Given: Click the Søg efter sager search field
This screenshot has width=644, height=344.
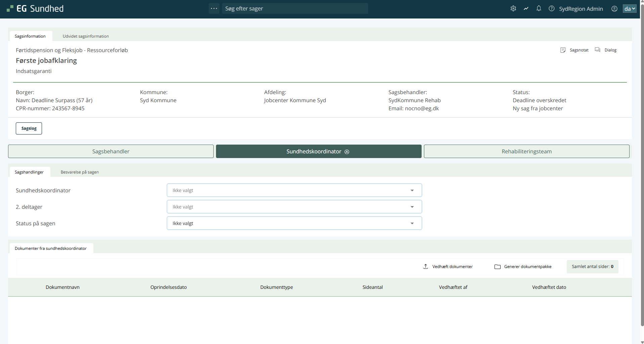Looking at the screenshot, I should pyautogui.click(x=295, y=8).
